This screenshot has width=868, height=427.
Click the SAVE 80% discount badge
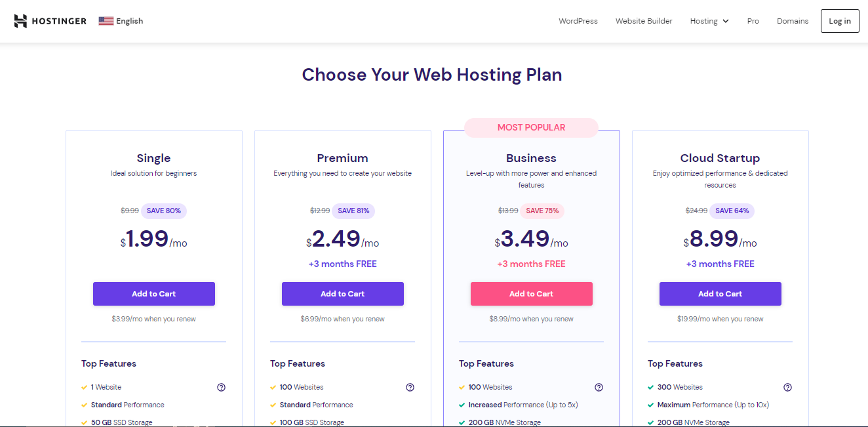pyautogui.click(x=164, y=211)
